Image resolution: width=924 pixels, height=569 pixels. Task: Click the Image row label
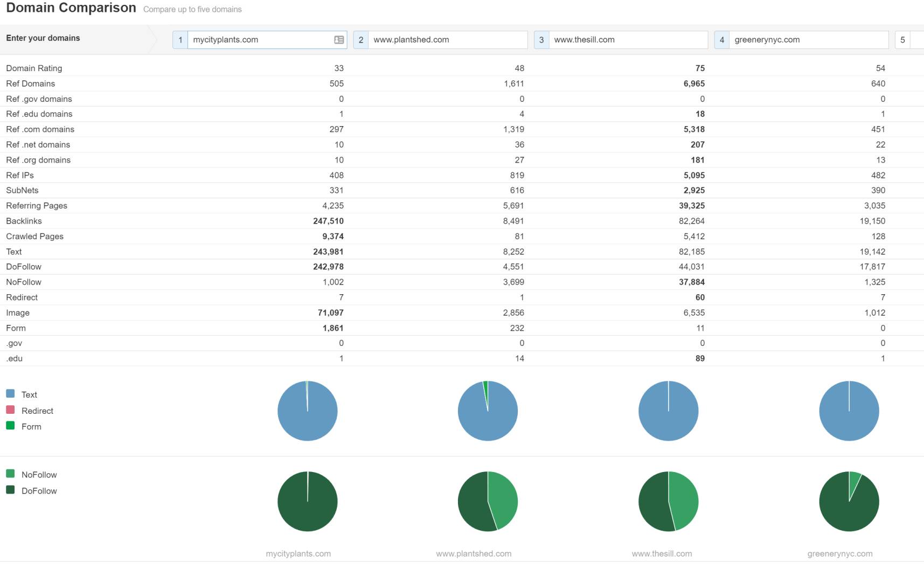[18, 313]
